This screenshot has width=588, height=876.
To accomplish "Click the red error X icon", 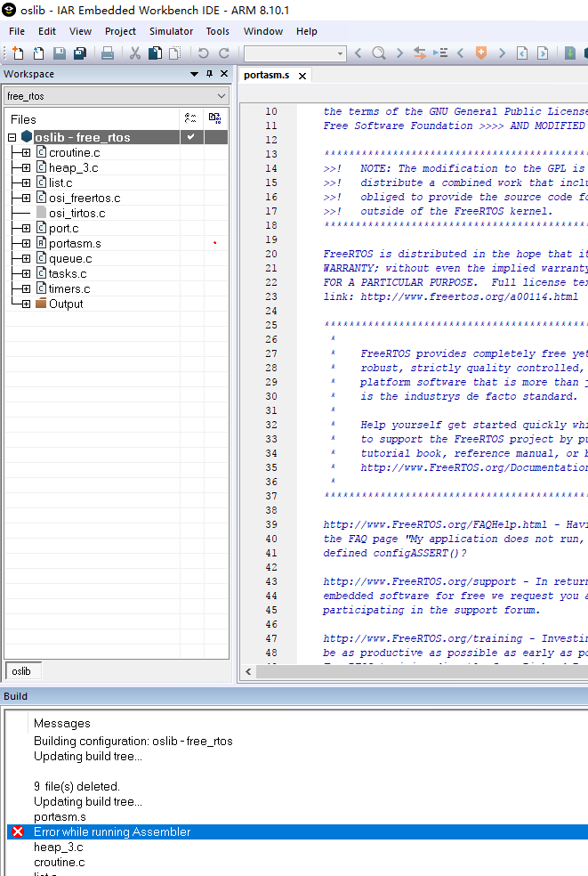I will click(x=18, y=831).
